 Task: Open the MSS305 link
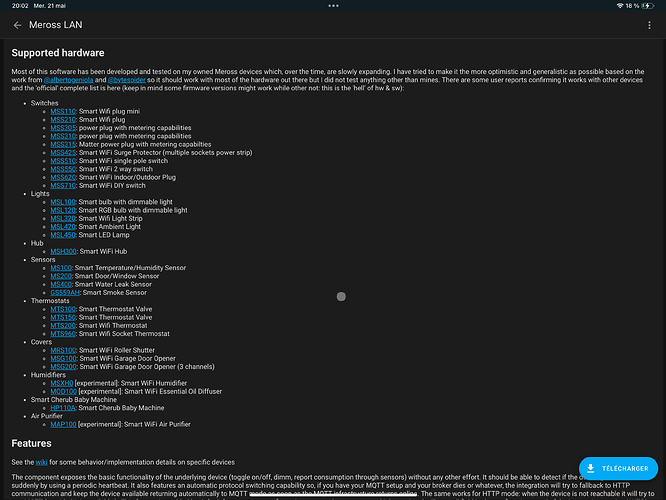tap(63, 128)
